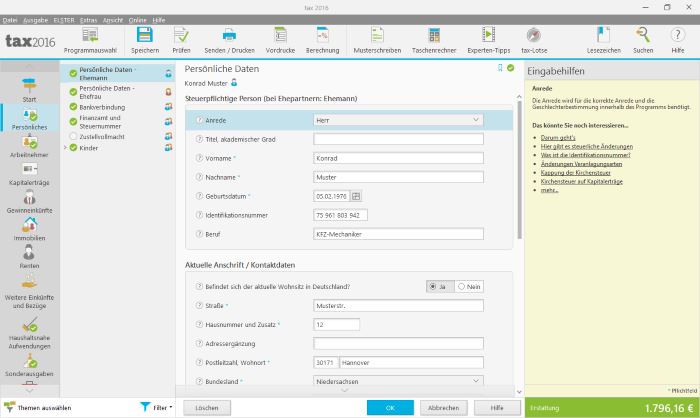Click help icon next to Beruf
This screenshot has height=418, width=700.
(x=200, y=234)
